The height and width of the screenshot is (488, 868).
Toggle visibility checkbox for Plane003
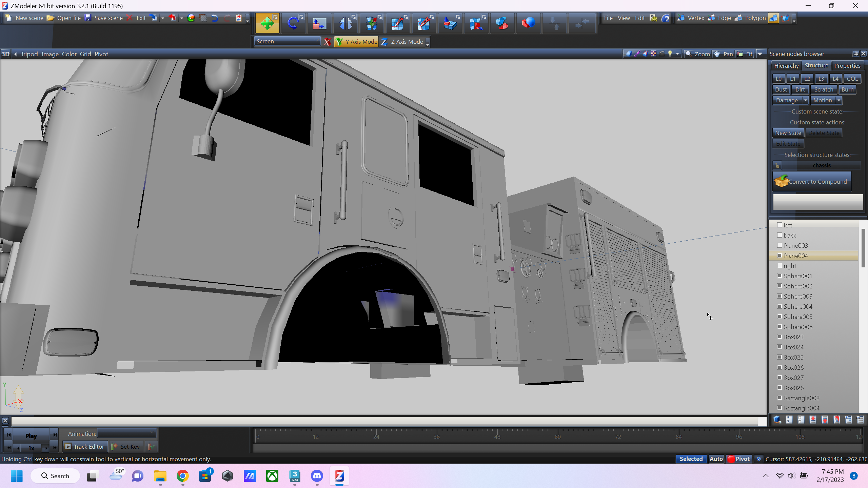click(x=780, y=245)
